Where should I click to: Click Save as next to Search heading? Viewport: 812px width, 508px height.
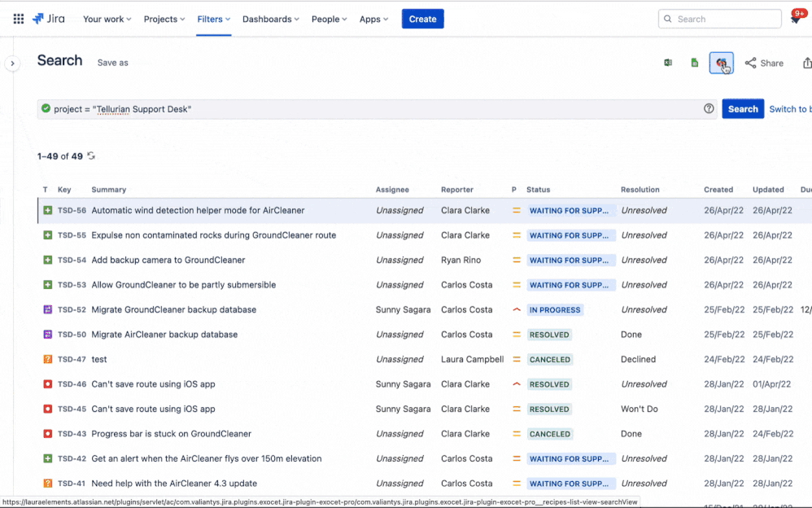tap(113, 63)
